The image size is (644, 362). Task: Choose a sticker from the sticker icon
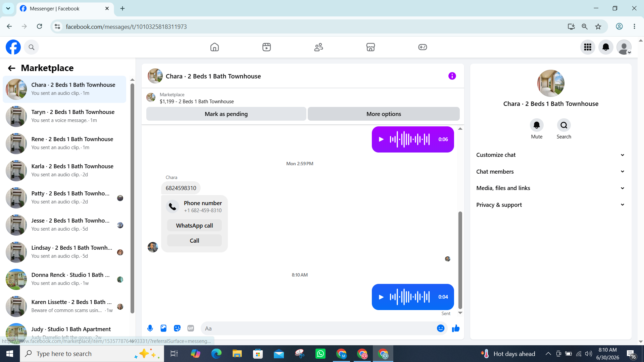pos(177,328)
